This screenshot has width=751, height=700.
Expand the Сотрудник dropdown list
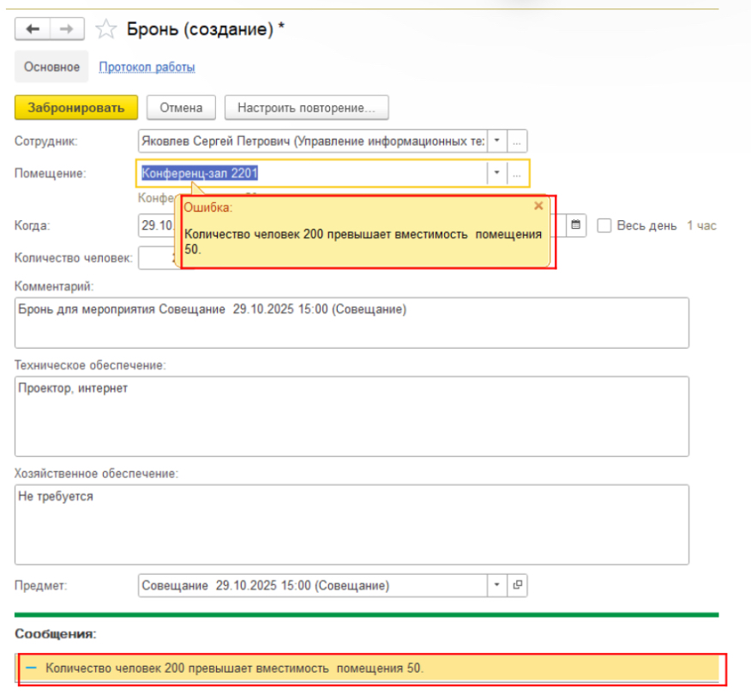coord(497,141)
